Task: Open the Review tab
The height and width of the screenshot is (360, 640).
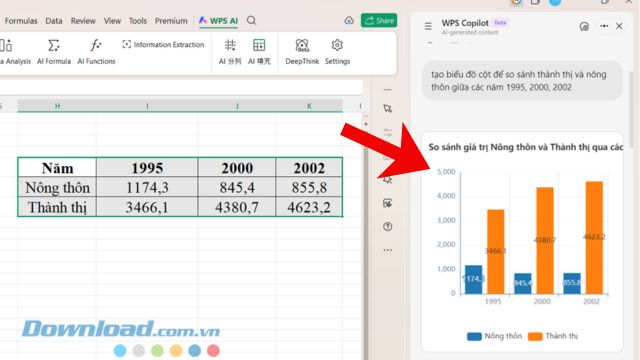Action: click(x=83, y=21)
